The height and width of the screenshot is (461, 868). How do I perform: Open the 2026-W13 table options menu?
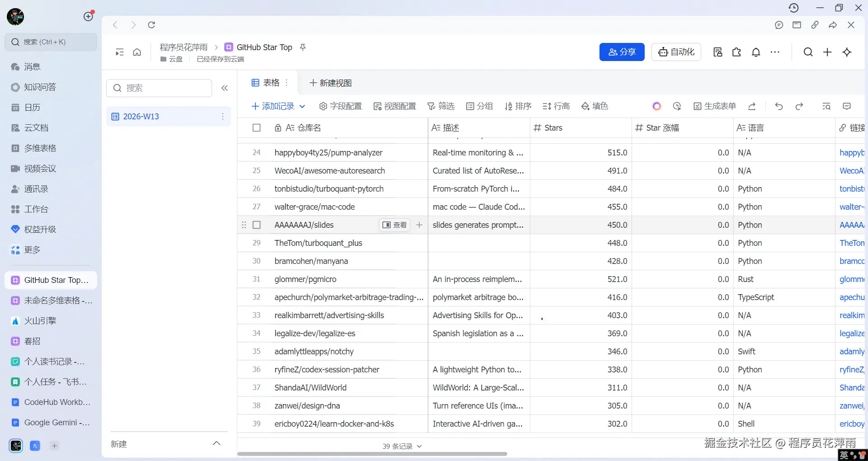[x=223, y=117]
